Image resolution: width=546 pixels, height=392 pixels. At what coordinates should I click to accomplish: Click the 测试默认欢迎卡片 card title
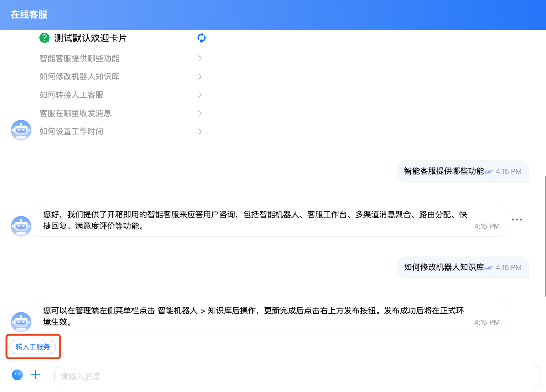[x=90, y=38]
